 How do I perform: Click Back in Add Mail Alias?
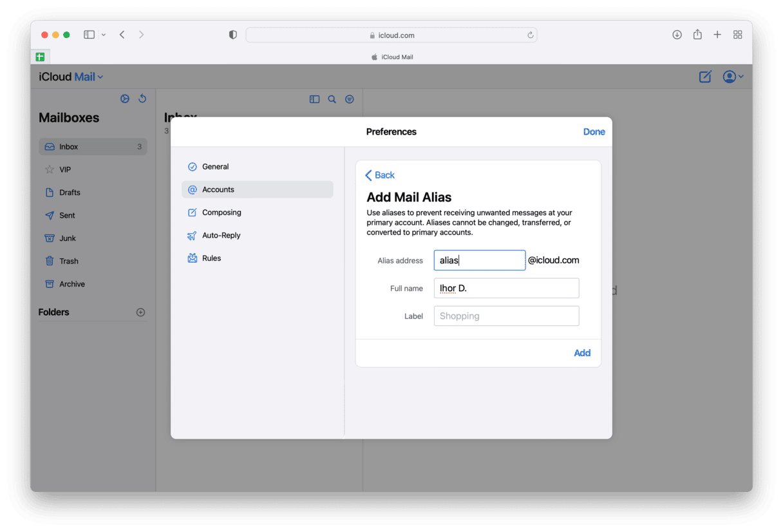coord(380,175)
